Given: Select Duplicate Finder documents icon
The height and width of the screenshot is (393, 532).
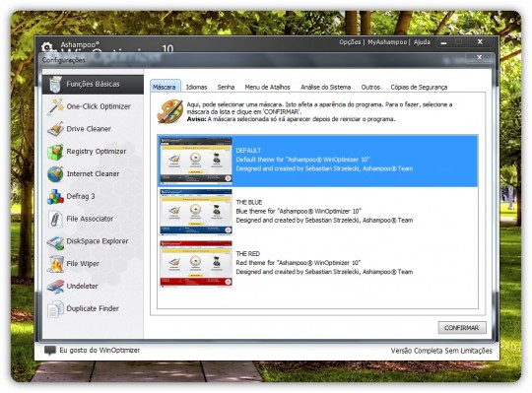Looking at the screenshot, I should tap(55, 308).
